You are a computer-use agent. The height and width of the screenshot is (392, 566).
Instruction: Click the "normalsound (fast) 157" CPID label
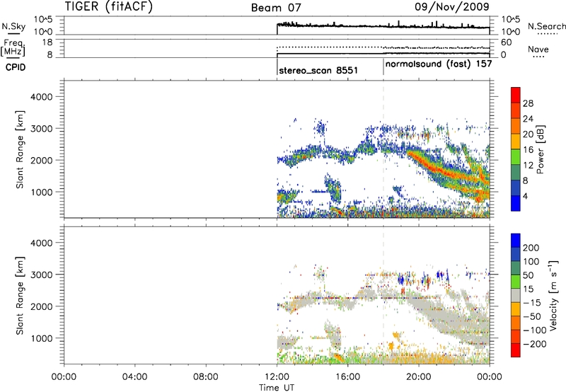coord(439,64)
